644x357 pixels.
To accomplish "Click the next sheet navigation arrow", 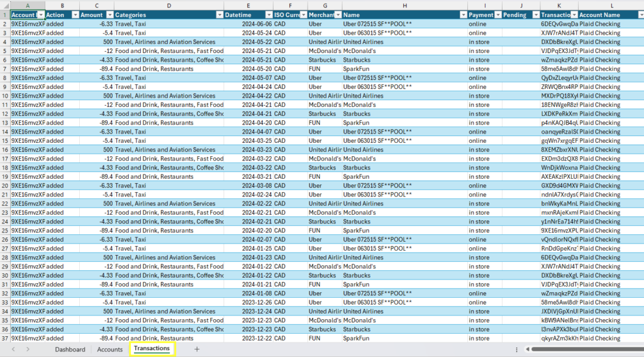I will (28, 349).
